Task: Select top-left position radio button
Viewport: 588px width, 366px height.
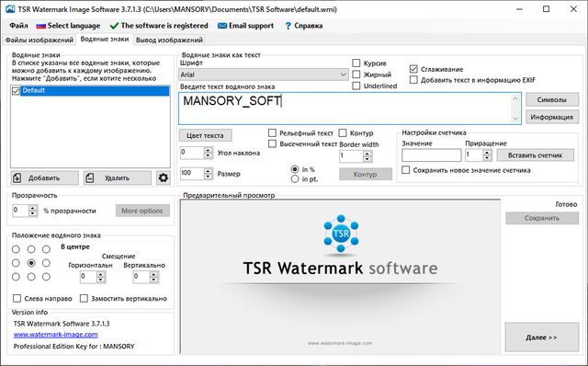Action: [16, 249]
